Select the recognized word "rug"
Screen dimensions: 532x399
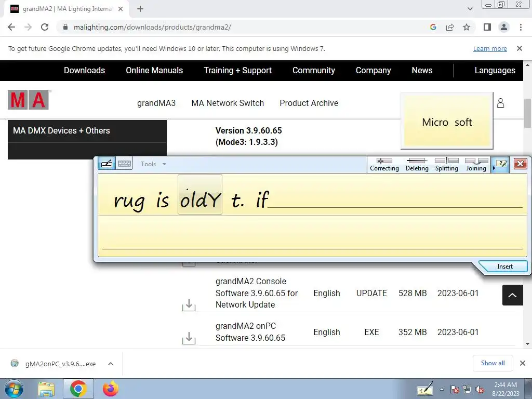tap(129, 202)
